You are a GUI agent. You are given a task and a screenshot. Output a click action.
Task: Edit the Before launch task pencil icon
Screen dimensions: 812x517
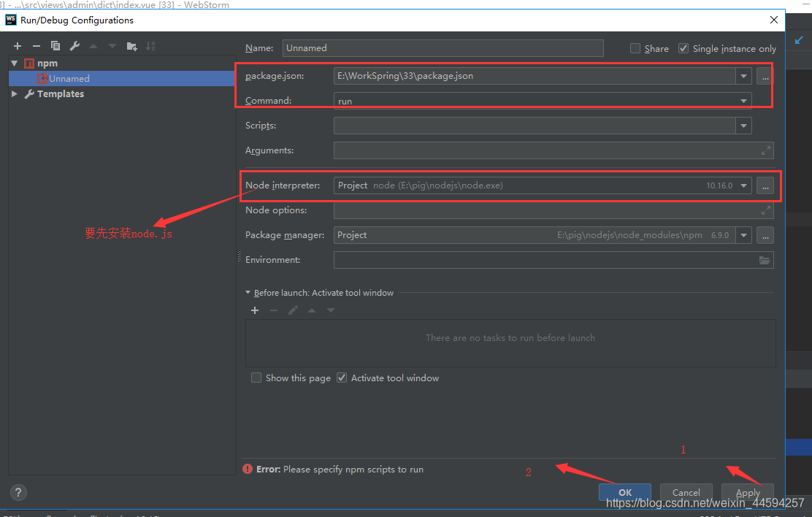(x=293, y=310)
